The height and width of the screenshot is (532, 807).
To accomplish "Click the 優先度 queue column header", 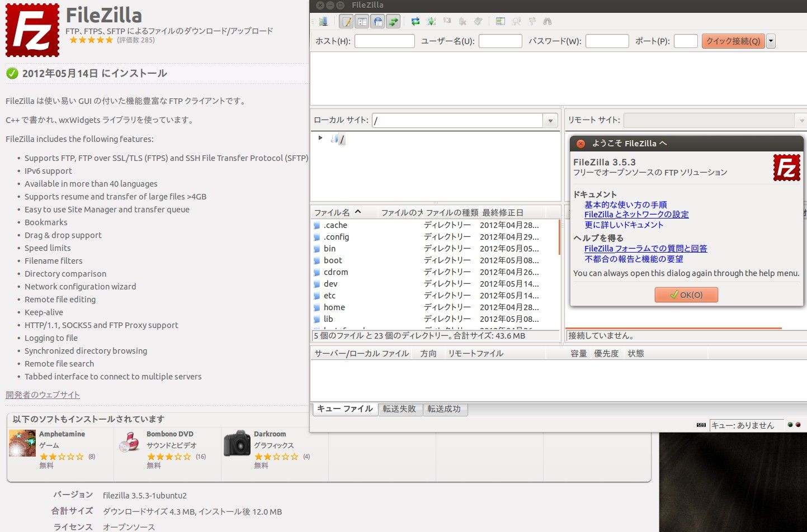I will 607,354.
